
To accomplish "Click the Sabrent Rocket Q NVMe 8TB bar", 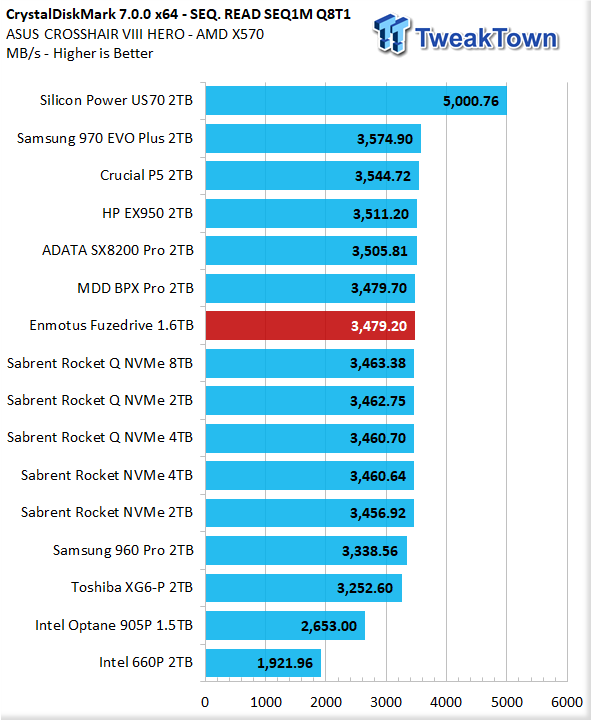I will pos(310,363).
